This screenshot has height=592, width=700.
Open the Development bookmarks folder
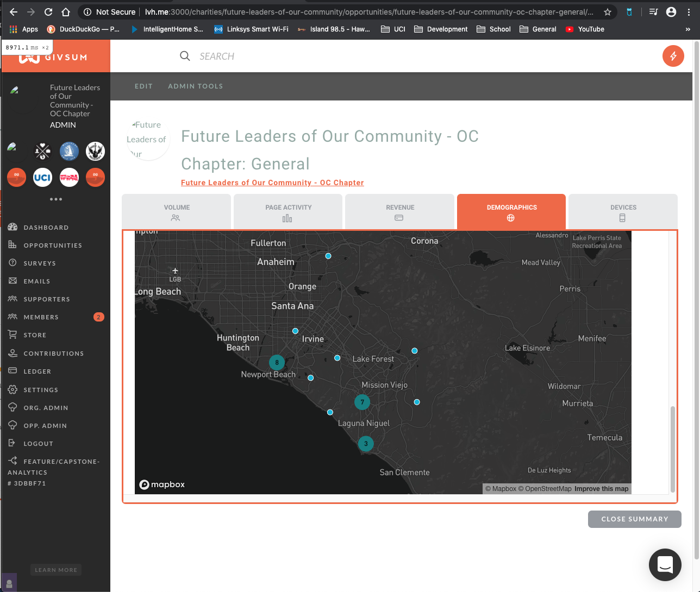point(441,29)
